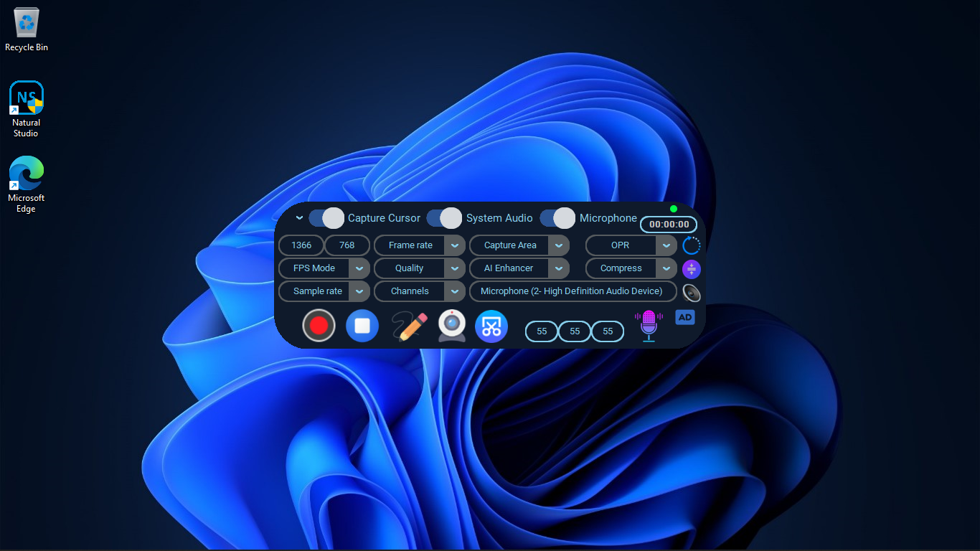The height and width of the screenshot is (551, 980).
Task: Click the 1366 width input field
Action: (301, 245)
